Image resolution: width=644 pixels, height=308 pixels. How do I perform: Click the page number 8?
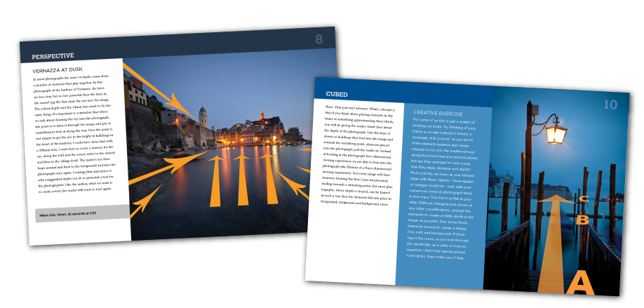[319, 39]
